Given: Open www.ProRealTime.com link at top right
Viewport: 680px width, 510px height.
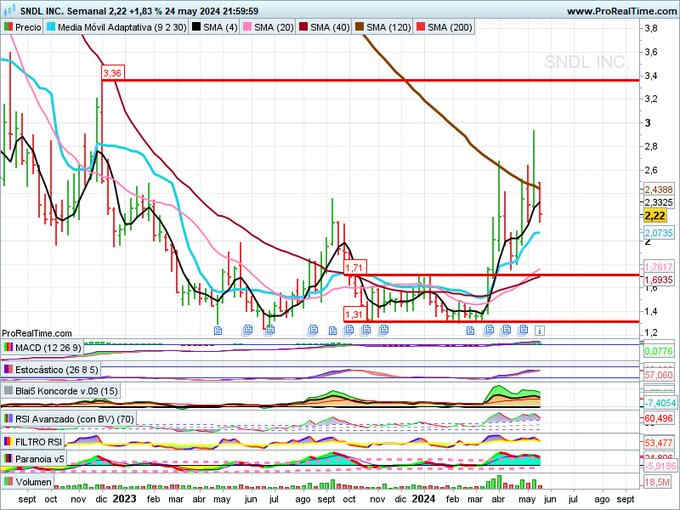Looking at the screenshot, I should click(x=622, y=11).
